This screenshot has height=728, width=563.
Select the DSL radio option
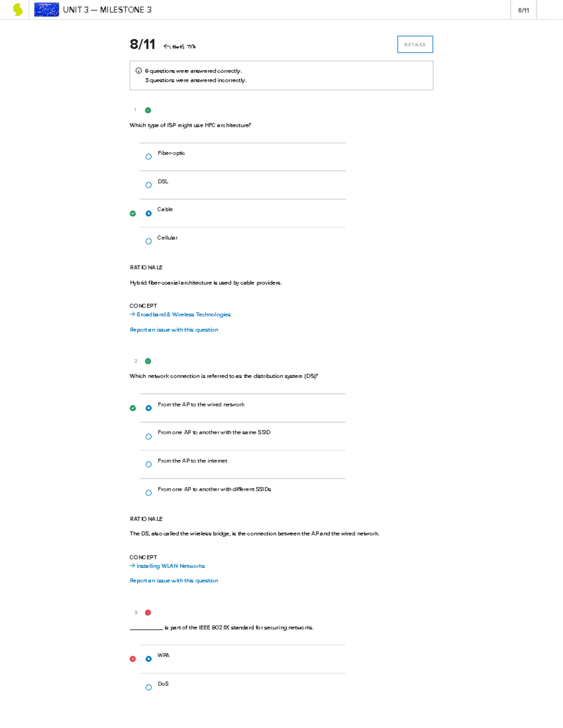(149, 185)
